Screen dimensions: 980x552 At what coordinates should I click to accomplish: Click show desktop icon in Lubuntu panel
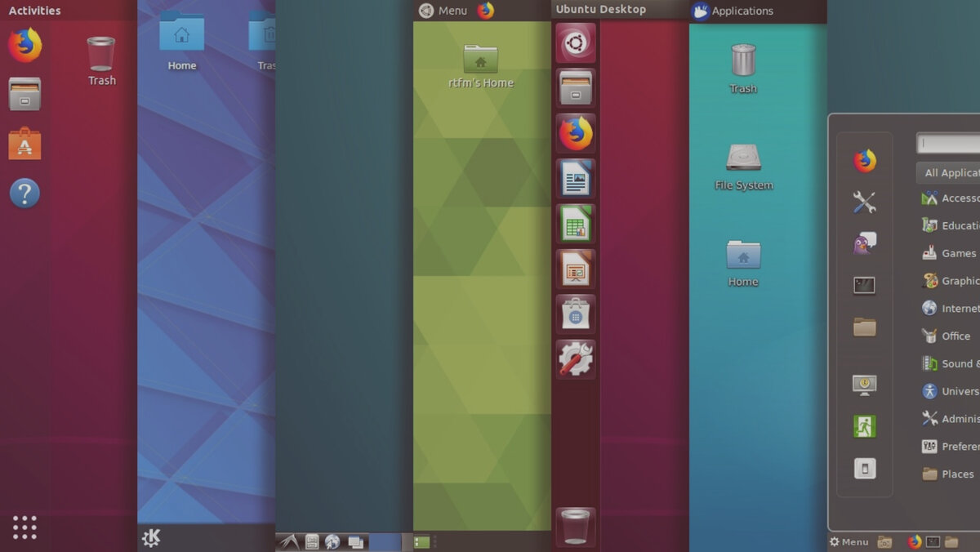(355, 541)
